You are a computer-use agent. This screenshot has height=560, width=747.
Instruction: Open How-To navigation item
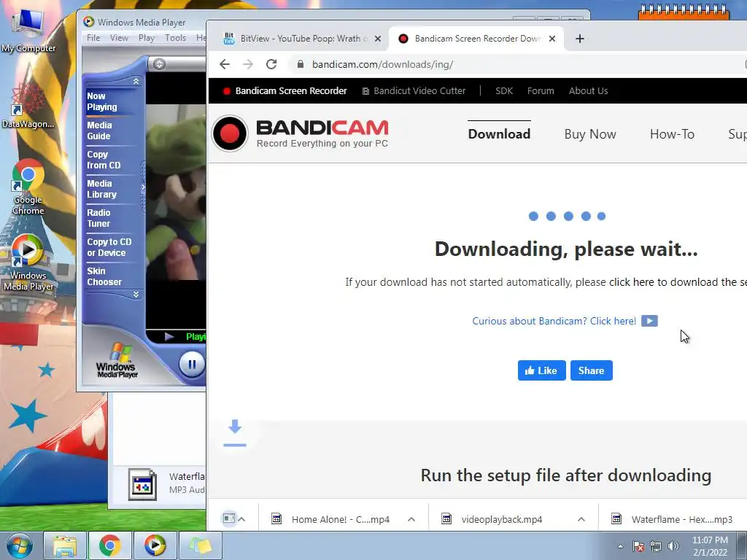(672, 134)
